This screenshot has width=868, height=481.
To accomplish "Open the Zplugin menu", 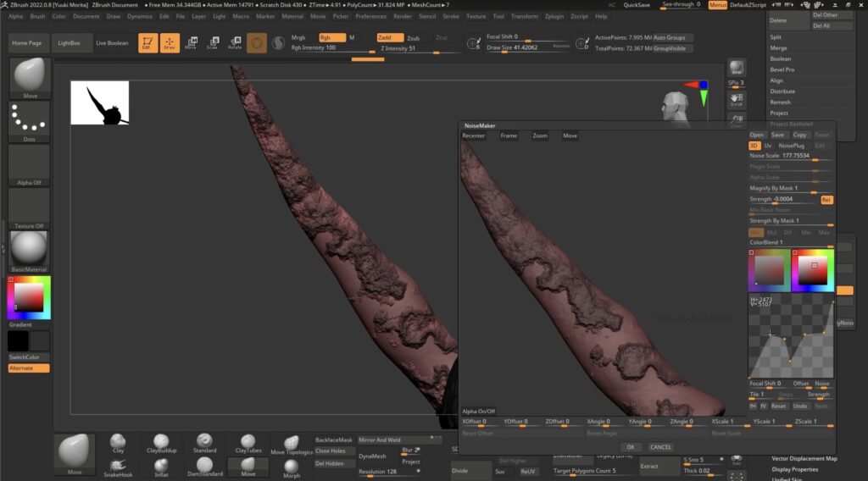I will point(554,16).
